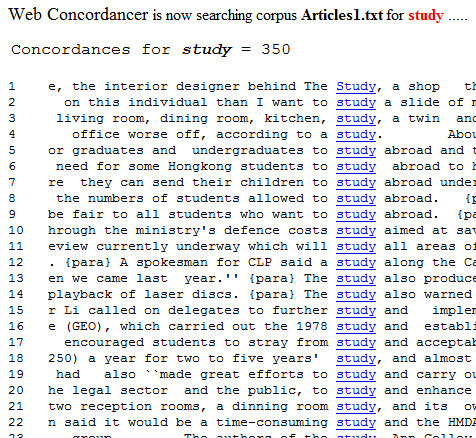The height and width of the screenshot is (438, 476).
Task: Click 'the numbers of students allowed to' text
Action: [192, 198]
